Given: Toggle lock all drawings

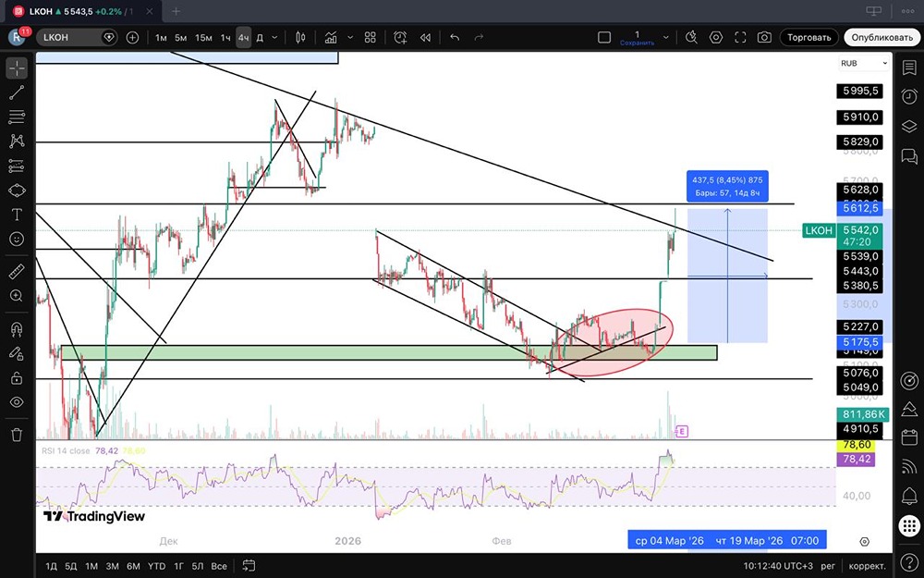Looking at the screenshot, I should click(x=17, y=377).
